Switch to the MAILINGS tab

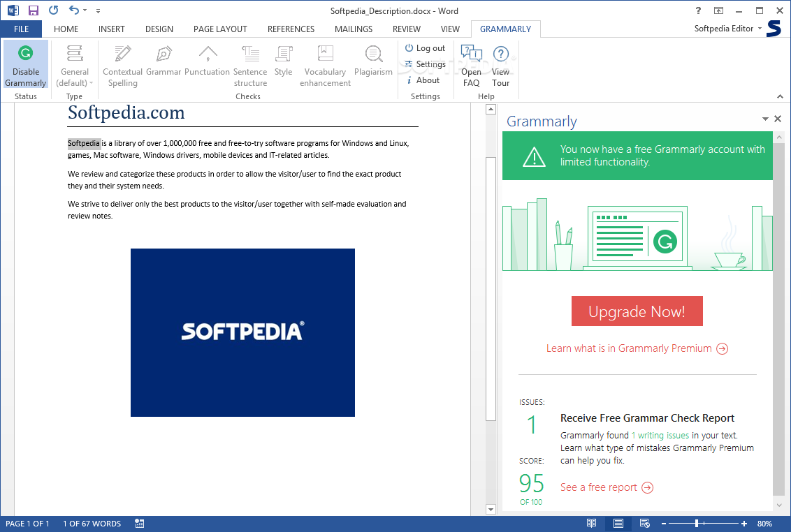pyautogui.click(x=354, y=29)
